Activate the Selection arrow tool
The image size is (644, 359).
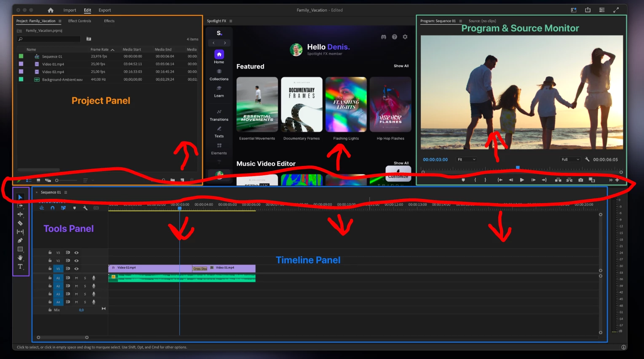coord(20,197)
